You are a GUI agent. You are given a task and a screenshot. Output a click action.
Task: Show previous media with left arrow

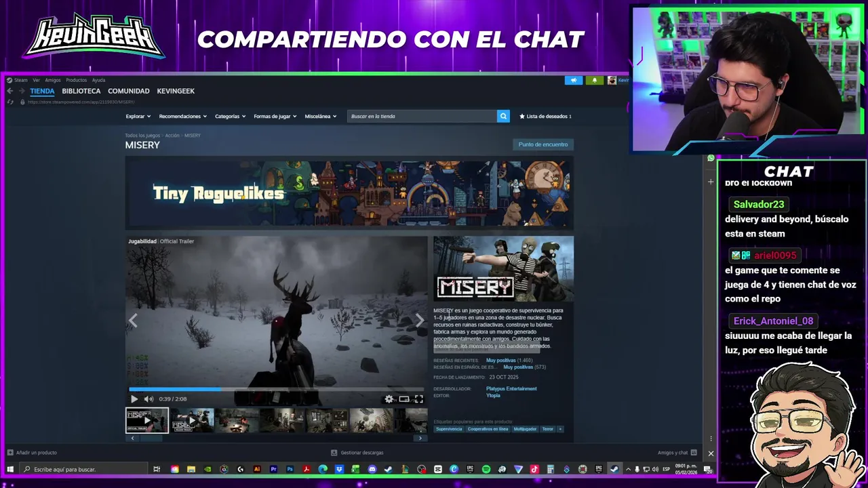pos(133,321)
